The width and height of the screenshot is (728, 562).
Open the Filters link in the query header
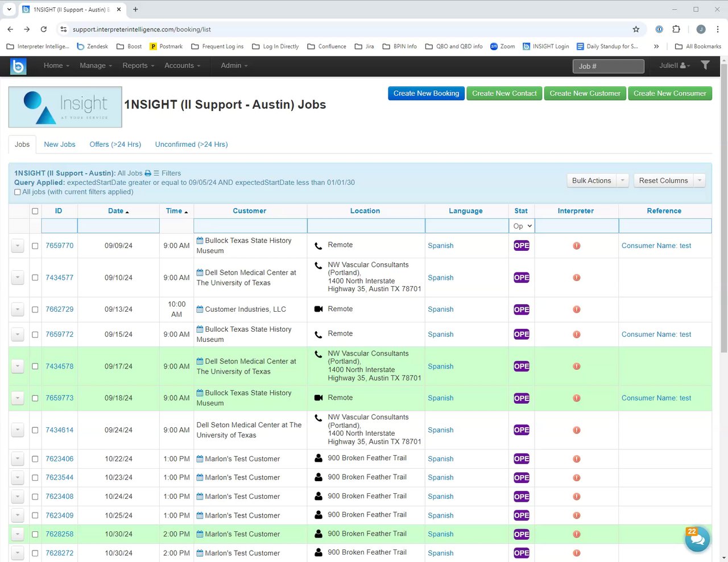pyautogui.click(x=167, y=173)
